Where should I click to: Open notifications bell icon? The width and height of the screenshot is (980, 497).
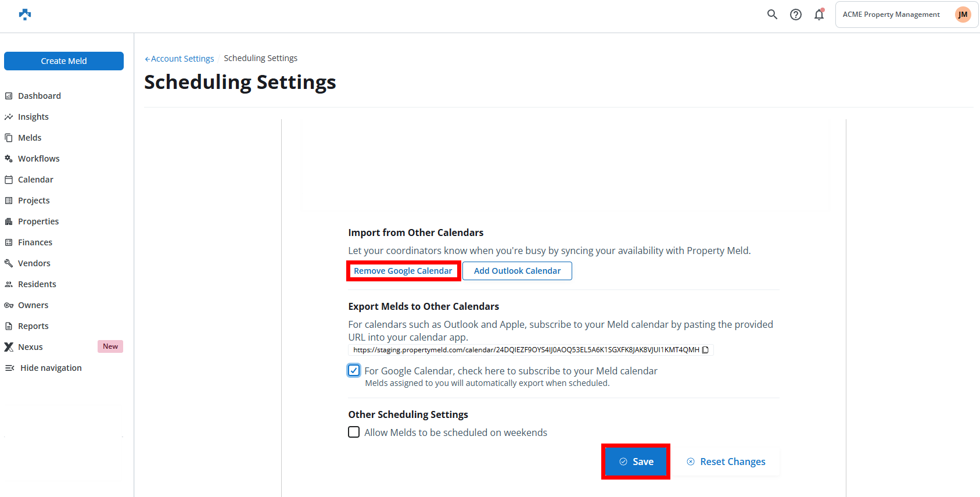[819, 15]
